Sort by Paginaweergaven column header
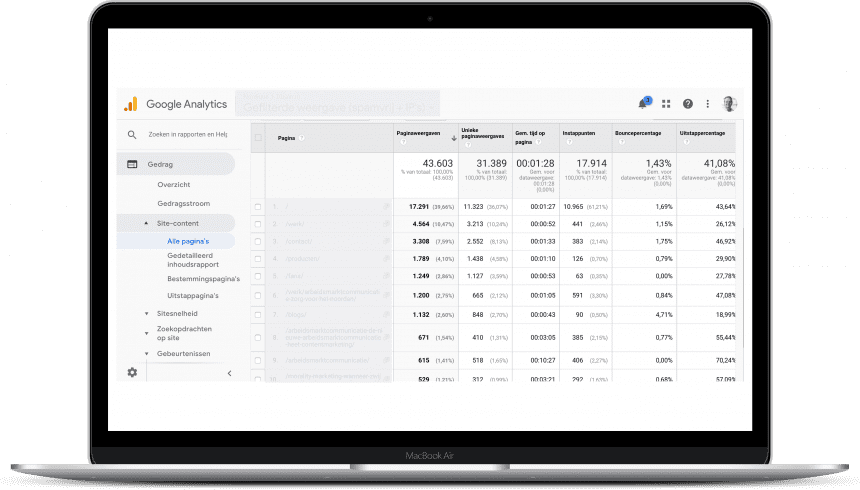This screenshot has width=860, height=490. [x=418, y=133]
